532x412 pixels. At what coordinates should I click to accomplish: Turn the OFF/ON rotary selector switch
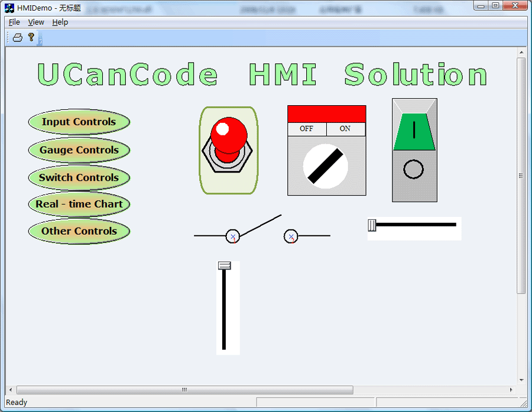pyautogui.click(x=326, y=166)
